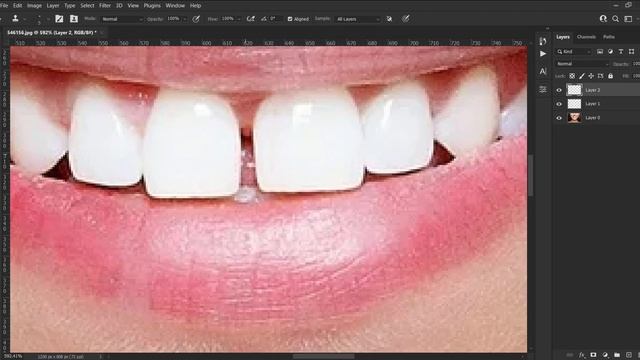Toggle the Clone Source panel icon
Image resolution: width=640 pixels, height=360 pixels.
74,19
